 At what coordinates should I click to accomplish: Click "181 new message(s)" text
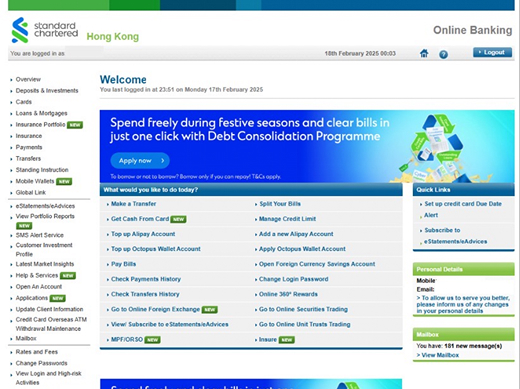[x=473, y=346]
